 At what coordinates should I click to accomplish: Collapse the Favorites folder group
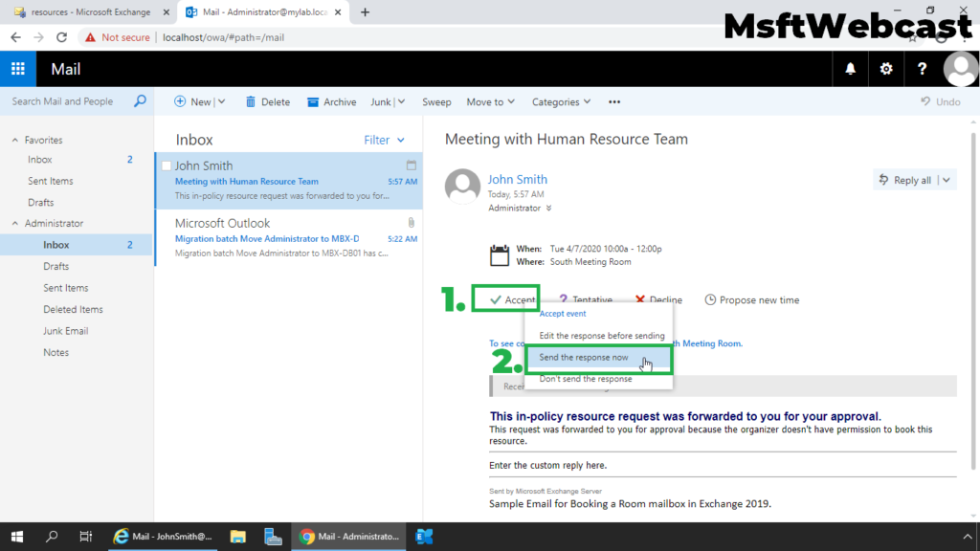tap(15, 140)
